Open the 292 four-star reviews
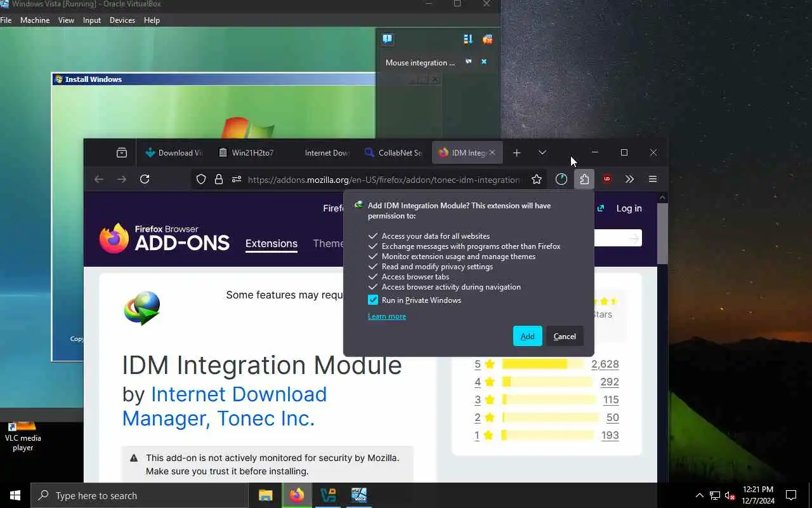 pyautogui.click(x=610, y=382)
